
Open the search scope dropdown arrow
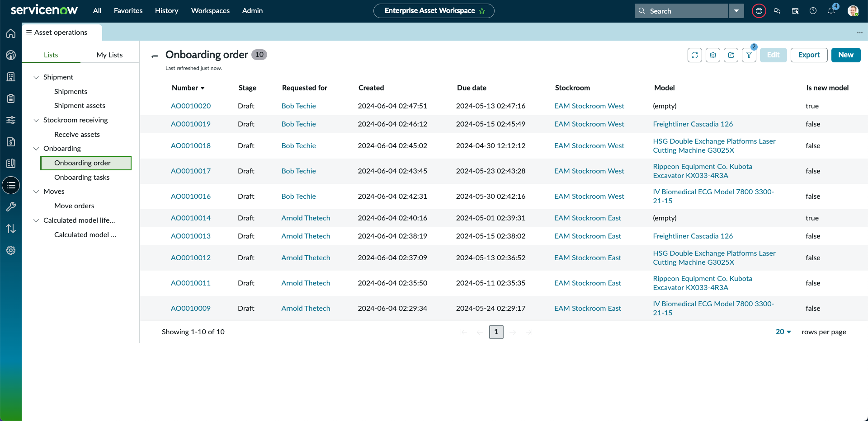(x=736, y=11)
